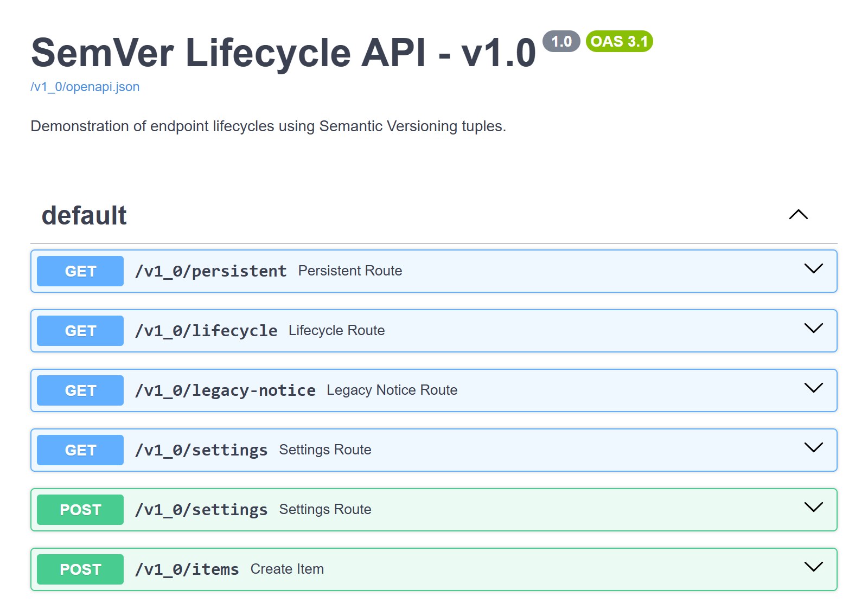Expand the GET /v1_0/legacy-notice chevron
This screenshot has width=868, height=616.
click(x=813, y=388)
